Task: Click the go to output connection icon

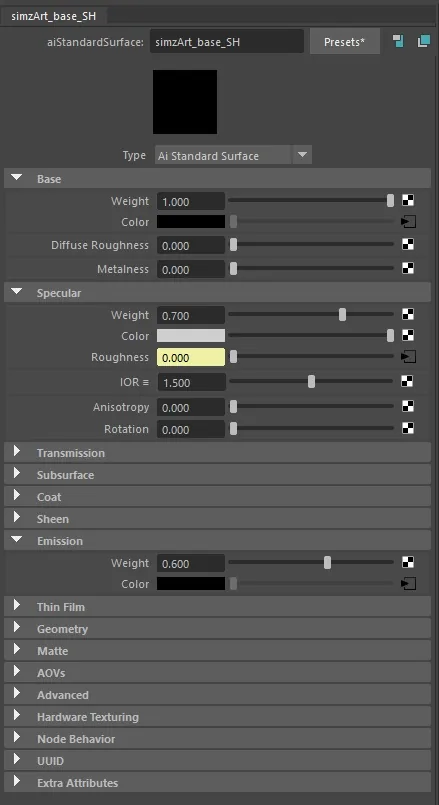Action: click(424, 42)
